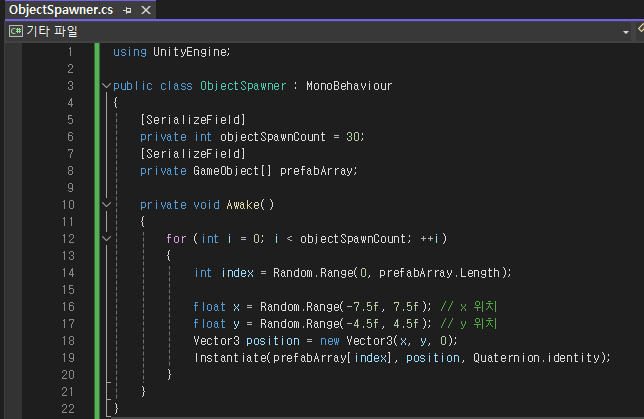This screenshot has width=644, height=419.
Task: Click 'UnityEngine' namespace text
Action: (x=190, y=52)
